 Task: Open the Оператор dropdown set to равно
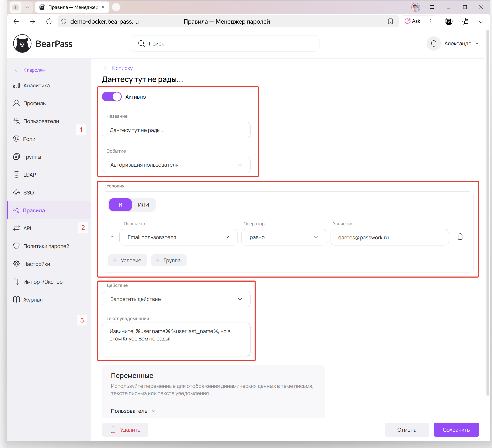[x=284, y=237]
